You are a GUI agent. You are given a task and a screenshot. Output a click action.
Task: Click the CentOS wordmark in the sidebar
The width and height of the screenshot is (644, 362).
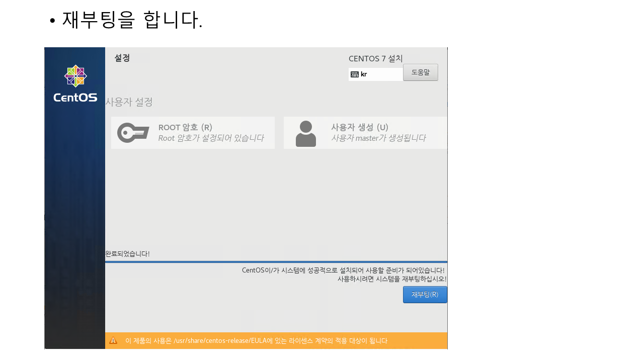[x=75, y=98]
